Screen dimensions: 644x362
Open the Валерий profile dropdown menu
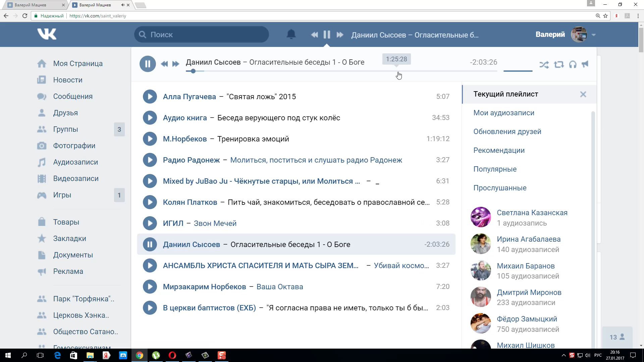[566, 35]
